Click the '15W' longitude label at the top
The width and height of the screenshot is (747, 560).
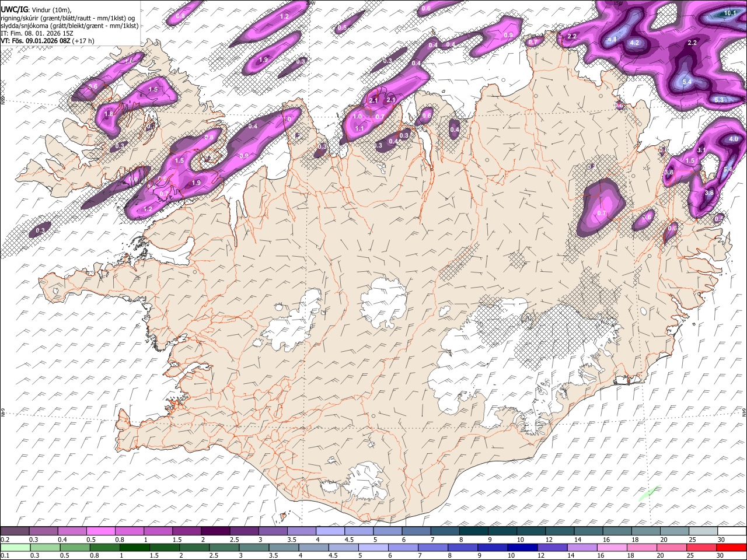click(617, 3)
